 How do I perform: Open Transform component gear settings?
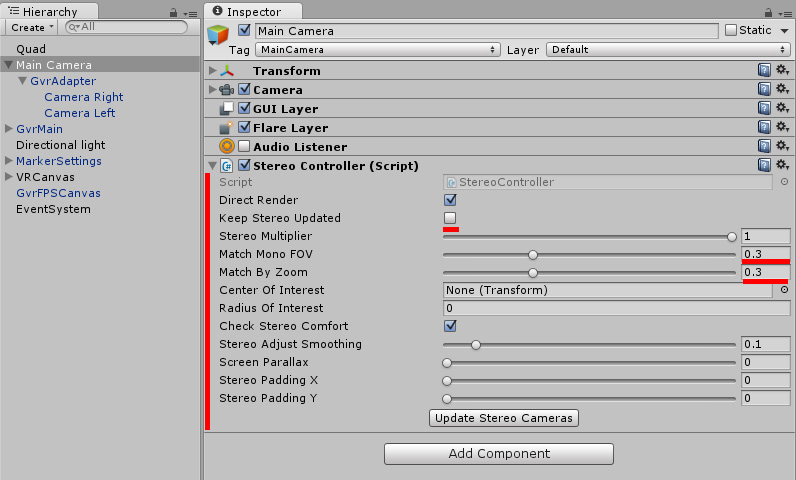(782, 70)
